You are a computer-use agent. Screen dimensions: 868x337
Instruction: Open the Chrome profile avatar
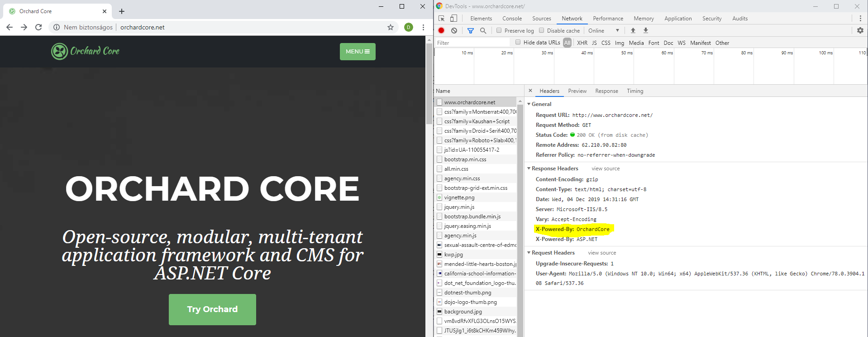point(409,27)
